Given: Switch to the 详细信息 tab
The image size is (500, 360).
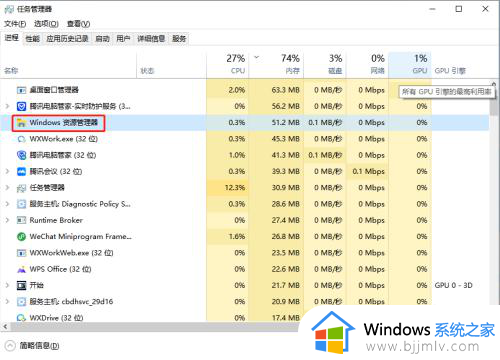Looking at the screenshot, I should [x=151, y=39].
